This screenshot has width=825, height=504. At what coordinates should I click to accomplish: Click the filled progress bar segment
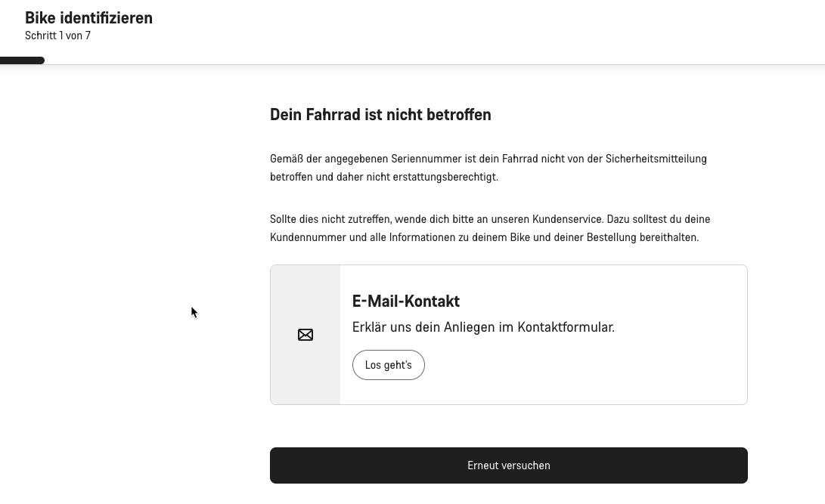click(22, 60)
